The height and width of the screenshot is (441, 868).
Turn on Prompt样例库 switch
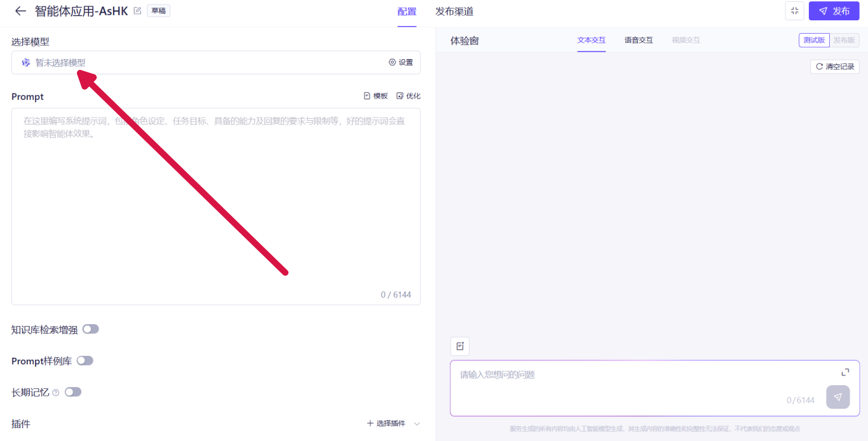pyautogui.click(x=85, y=360)
